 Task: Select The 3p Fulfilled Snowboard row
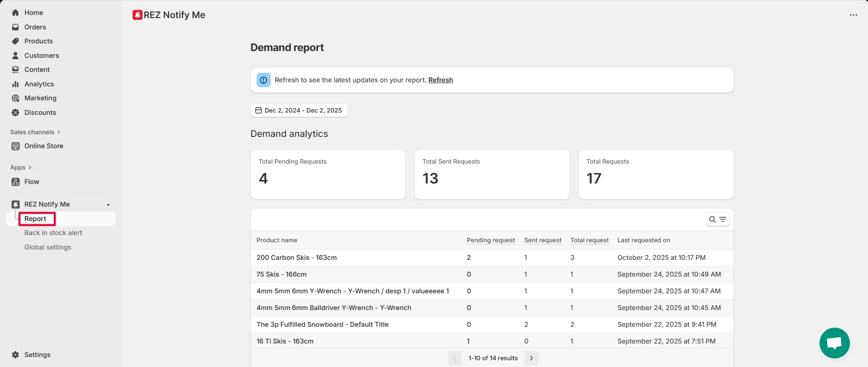[492, 325]
